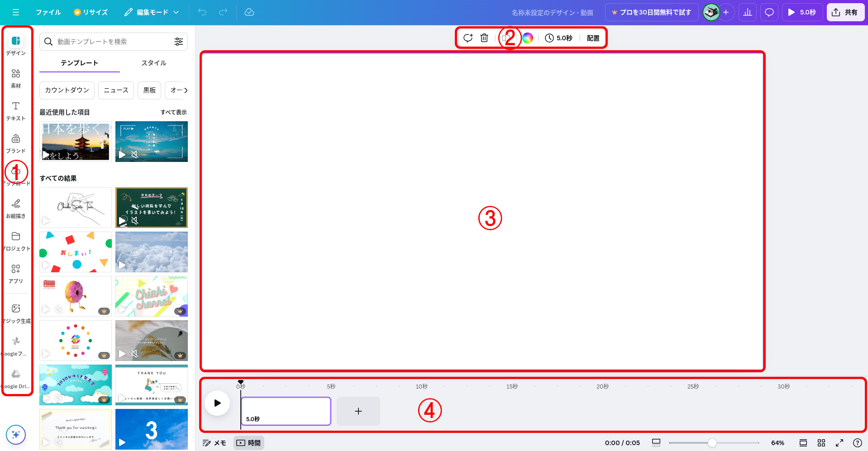Click the 共有 share button

click(x=845, y=12)
